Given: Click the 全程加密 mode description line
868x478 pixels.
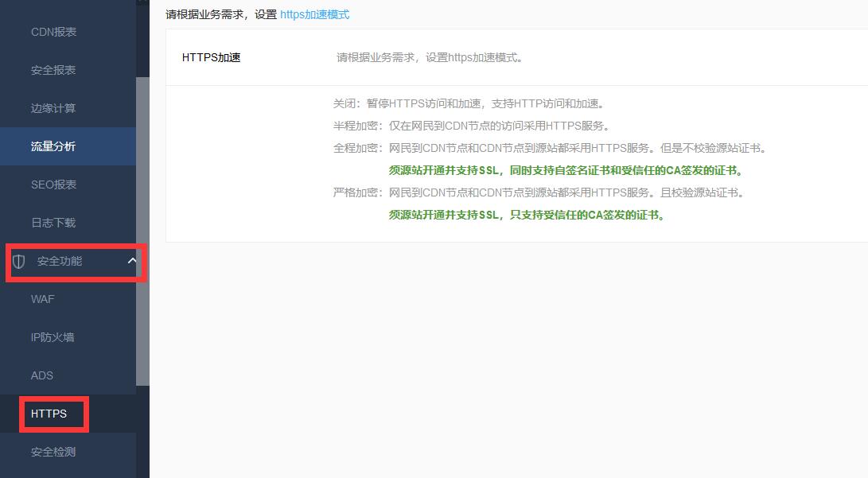Looking at the screenshot, I should [549, 149].
